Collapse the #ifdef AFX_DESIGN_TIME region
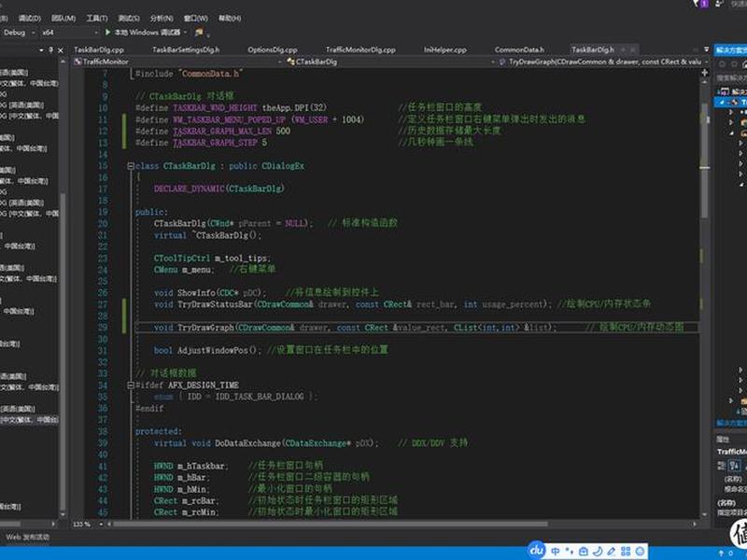The image size is (747, 560). click(131, 385)
